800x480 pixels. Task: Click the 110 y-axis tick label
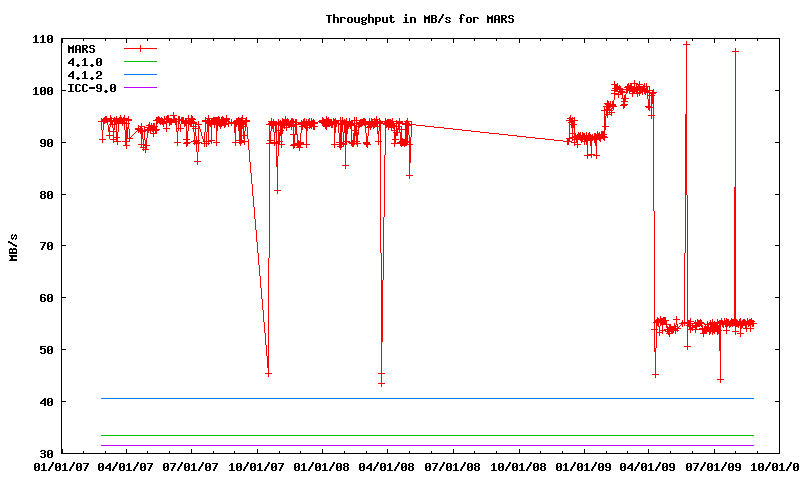click(x=42, y=39)
